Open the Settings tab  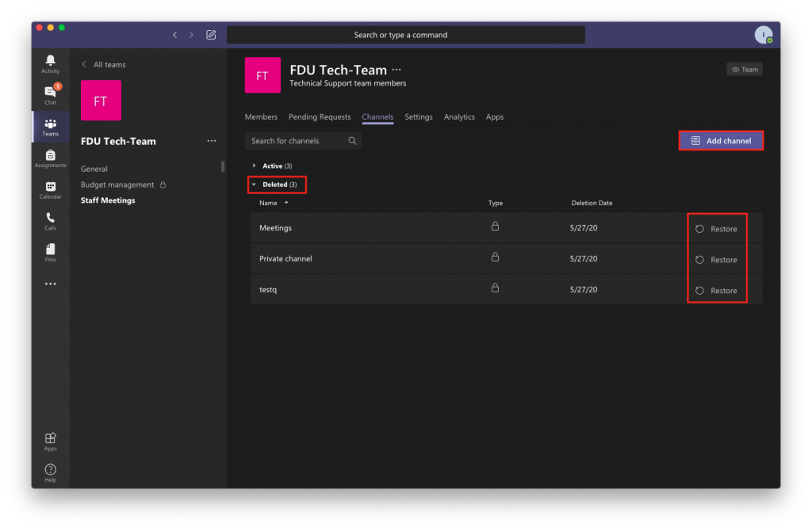pyautogui.click(x=419, y=117)
